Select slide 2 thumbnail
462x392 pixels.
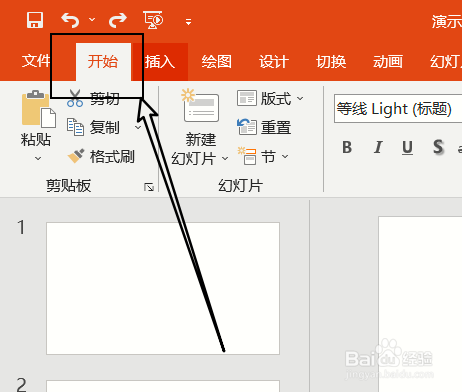tap(163, 386)
